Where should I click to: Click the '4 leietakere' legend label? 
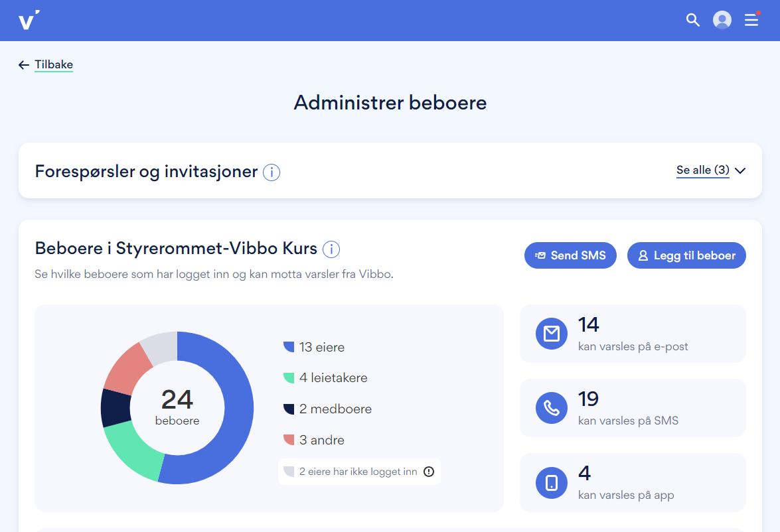333,378
